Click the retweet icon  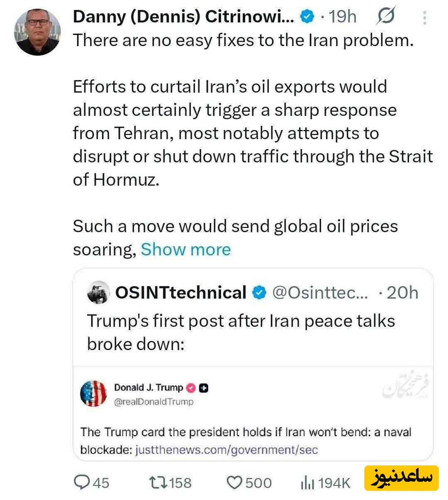point(158,482)
